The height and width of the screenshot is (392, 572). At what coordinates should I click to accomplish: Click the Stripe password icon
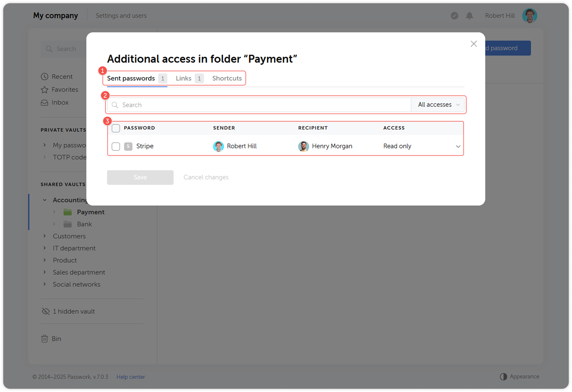[x=128, y=146]
